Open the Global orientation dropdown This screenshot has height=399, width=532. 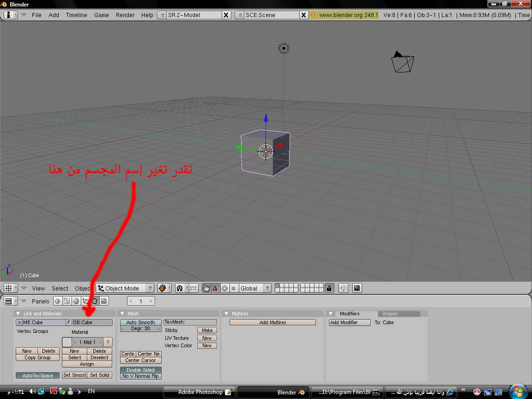coord(255,288)
